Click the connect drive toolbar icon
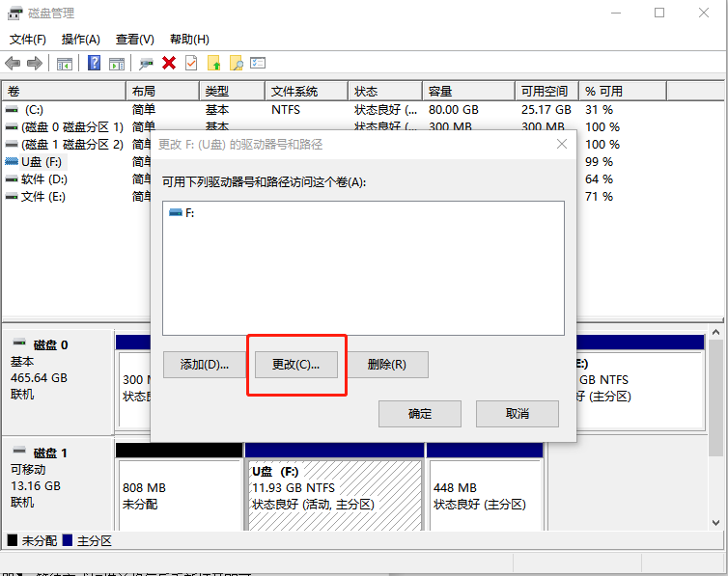The width and height of the screenshot is (728, 576). [146, 64]
